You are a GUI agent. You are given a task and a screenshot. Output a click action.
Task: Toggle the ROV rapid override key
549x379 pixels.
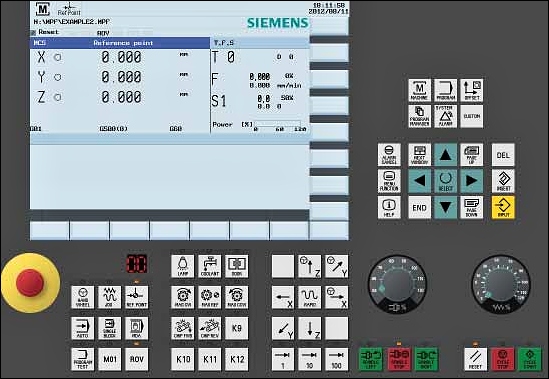click(x=137, y=359)
